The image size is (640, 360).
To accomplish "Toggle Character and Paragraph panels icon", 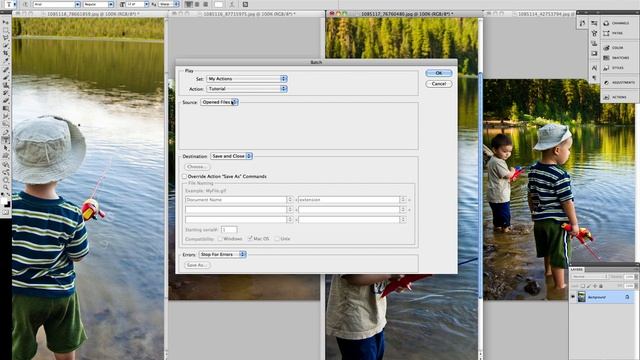I will 245,4.
